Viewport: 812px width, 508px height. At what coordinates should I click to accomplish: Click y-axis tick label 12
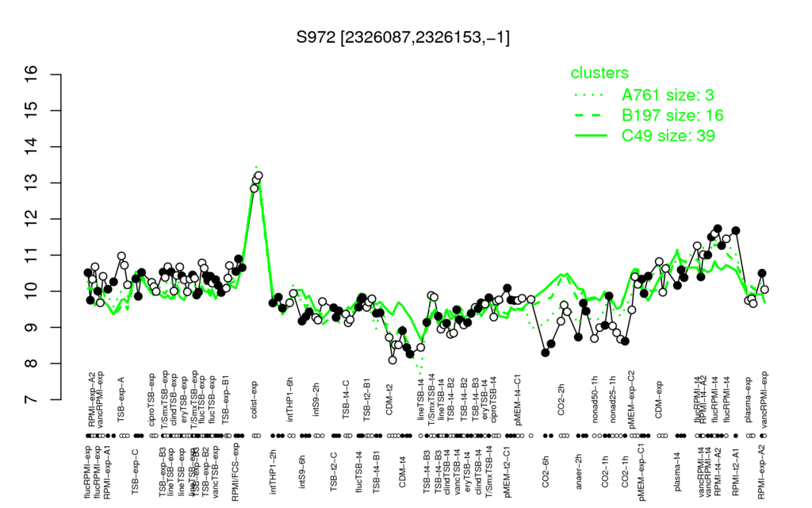pyautogui.click(x=31, y=219)
